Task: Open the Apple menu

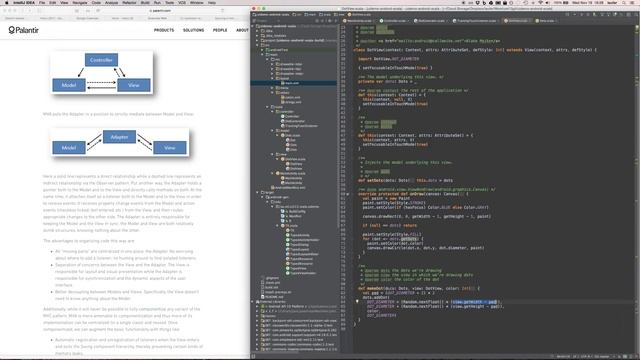Action: tap(6, 2)
